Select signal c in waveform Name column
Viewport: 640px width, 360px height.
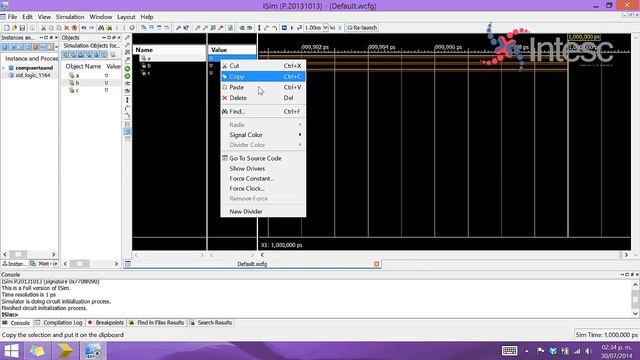[x=149, y=73]
